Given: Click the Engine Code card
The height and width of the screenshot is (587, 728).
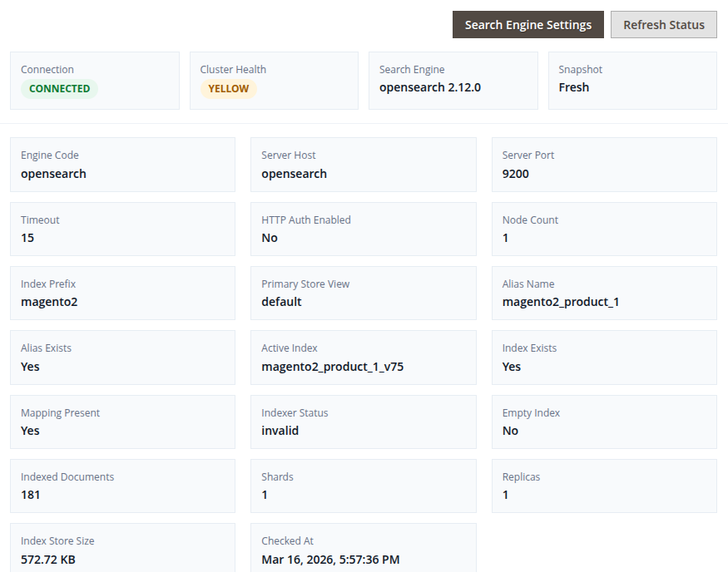Looking at the screenshot, I should [x=122, y=165].
